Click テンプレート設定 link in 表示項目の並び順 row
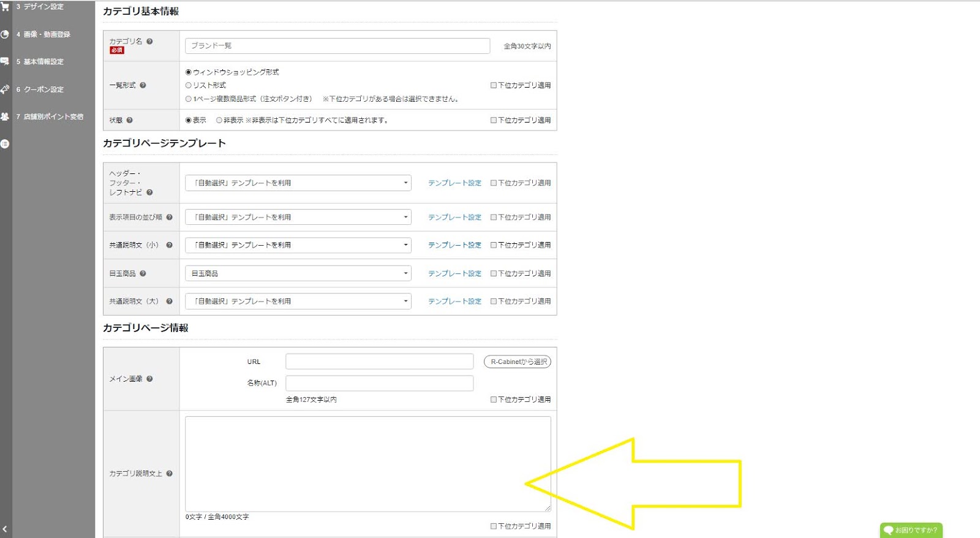The width and height of the screenshot is (980, 538). pyautogui.click(x=454, y=217)
